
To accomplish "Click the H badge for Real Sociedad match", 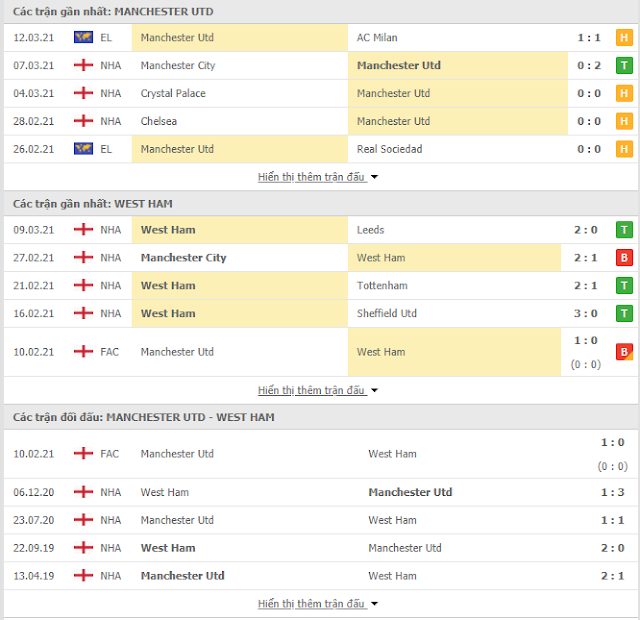I will (x=624, y=149).
